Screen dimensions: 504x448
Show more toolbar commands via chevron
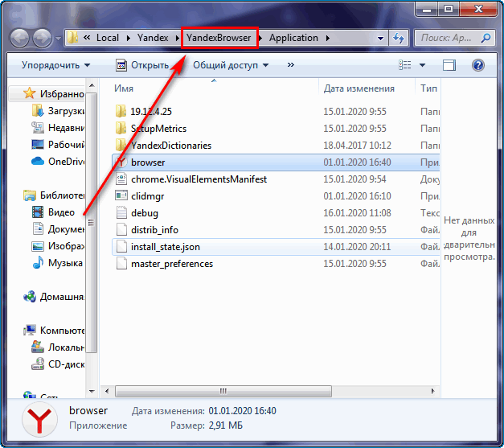tap(290, 65)
